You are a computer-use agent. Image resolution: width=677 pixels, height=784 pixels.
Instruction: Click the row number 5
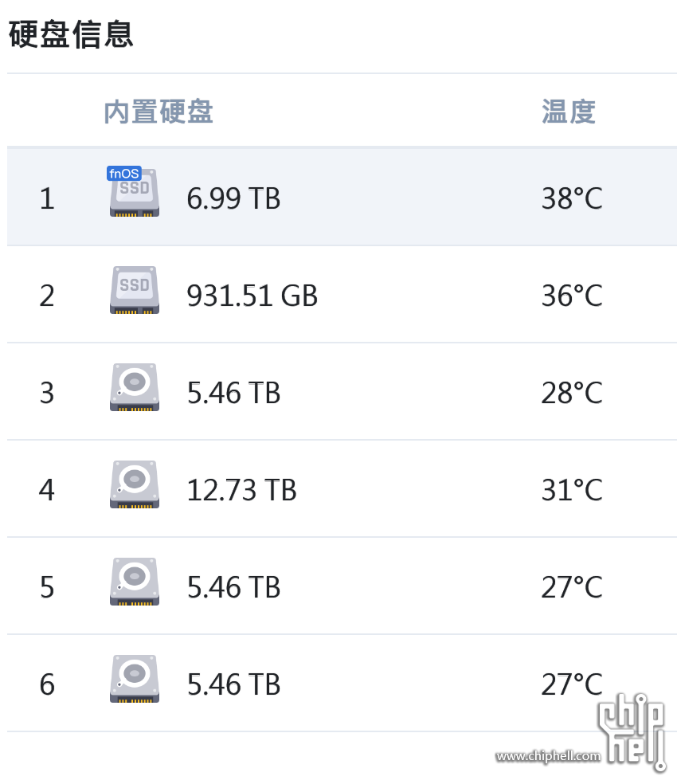(47, 587)
